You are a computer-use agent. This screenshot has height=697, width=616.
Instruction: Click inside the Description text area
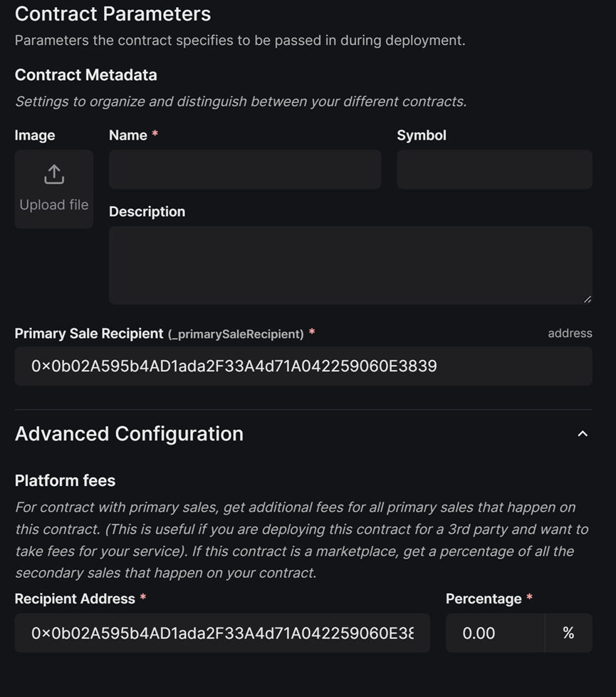click(x=350, y=265)
